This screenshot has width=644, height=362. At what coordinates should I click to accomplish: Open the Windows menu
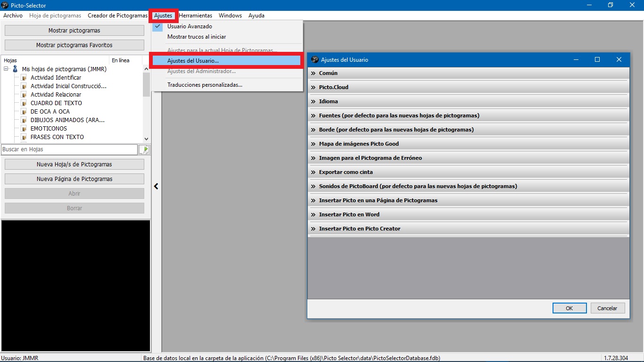pos(230,16)
